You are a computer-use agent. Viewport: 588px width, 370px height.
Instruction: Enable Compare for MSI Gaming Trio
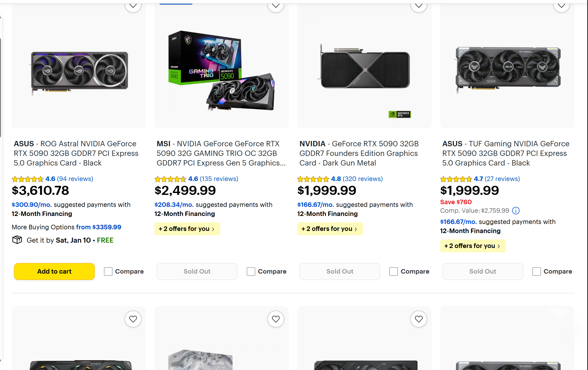(x=251, y=271)
